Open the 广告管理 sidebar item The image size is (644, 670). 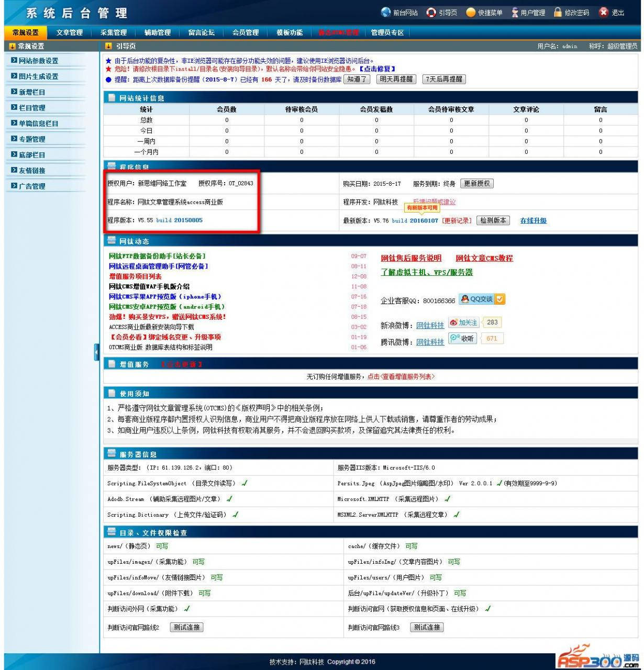pos(32,186)
